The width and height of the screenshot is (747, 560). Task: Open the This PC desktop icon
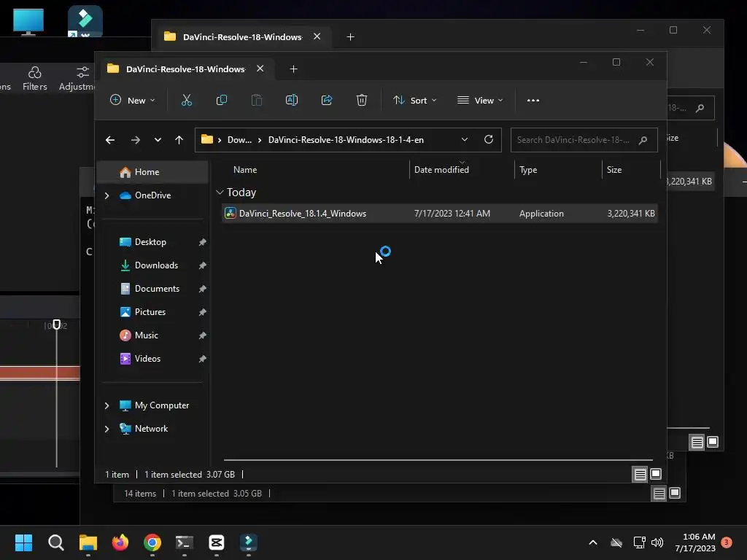tap(28, 22)
